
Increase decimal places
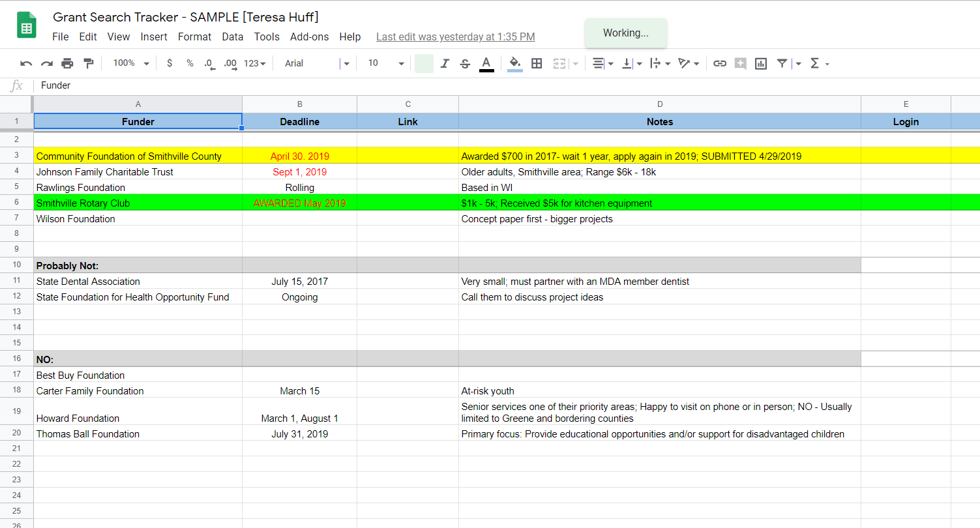[230, 63]
